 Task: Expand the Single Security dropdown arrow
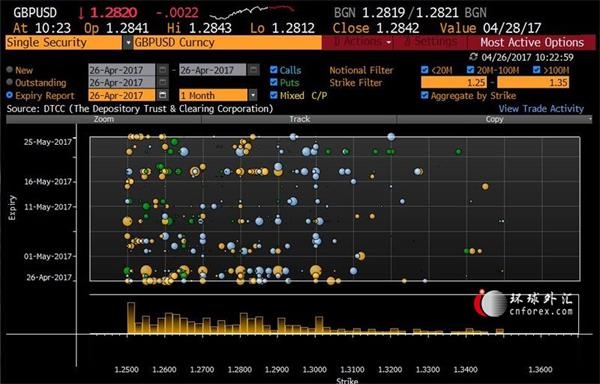pyautogui.click(x=128, y=42)
